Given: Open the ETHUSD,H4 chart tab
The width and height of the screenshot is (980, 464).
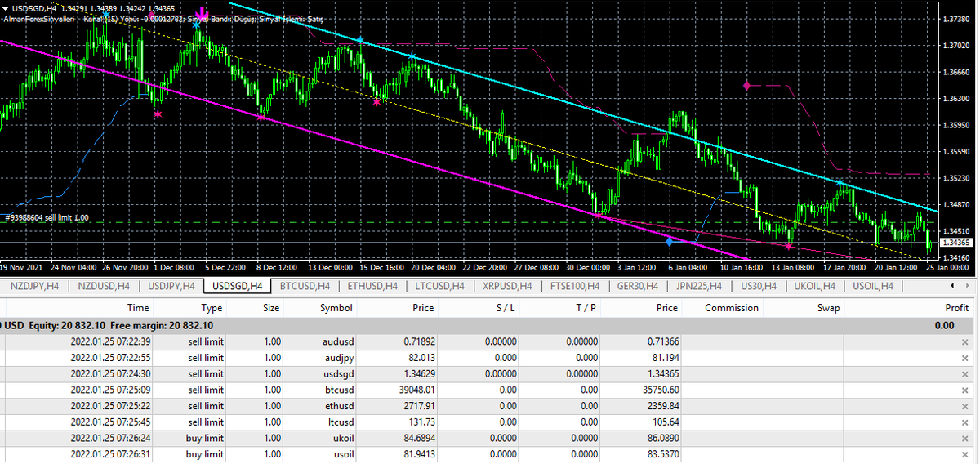Looking at the screenshot, I should click(372, 286).
